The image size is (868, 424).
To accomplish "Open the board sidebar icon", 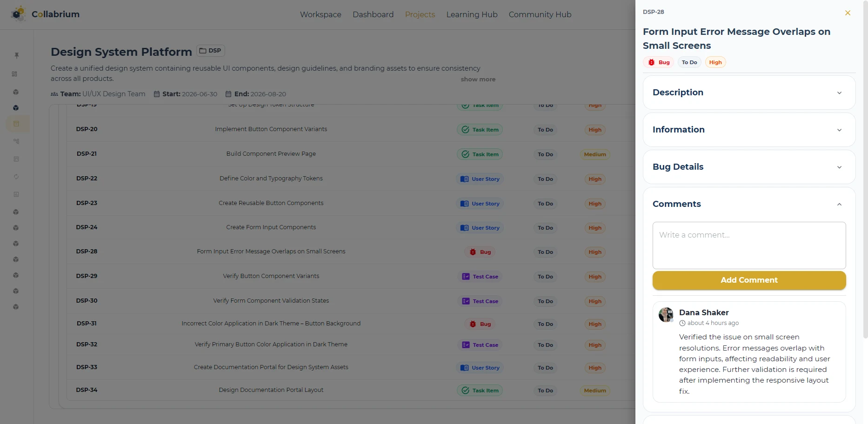I will click(x=16, y=159).
